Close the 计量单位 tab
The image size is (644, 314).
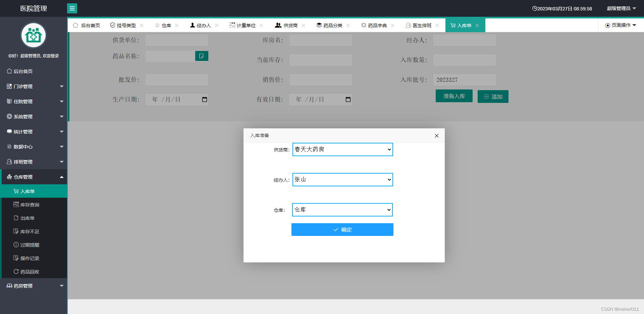pyautogui.click(x=261, y=25)
